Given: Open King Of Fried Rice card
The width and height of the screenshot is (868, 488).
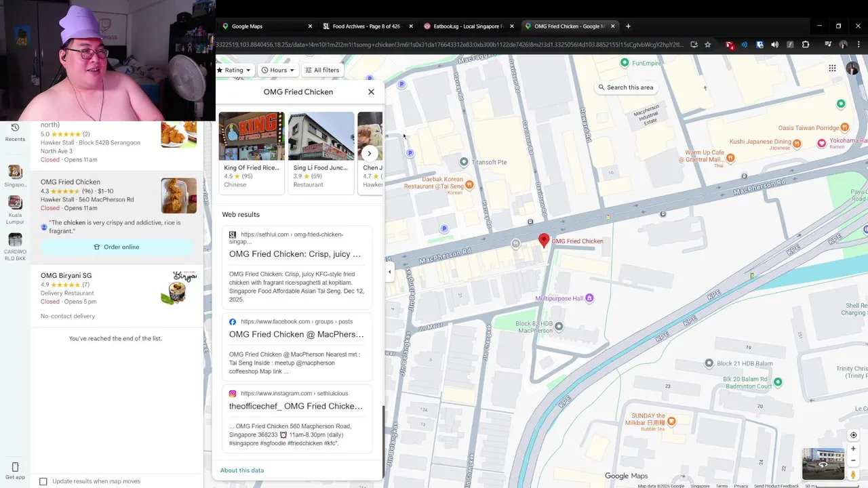Looking at the screenshot, I should [x=252, y=152].
